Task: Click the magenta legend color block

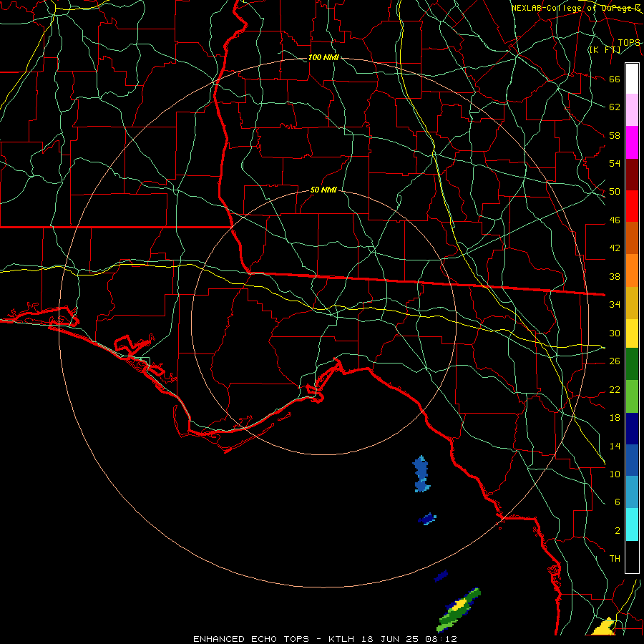Action: (632, 142)
